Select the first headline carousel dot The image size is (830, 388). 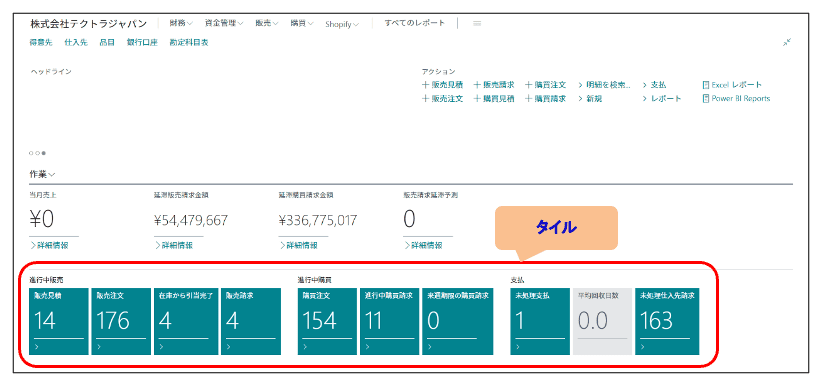point(31,153)
